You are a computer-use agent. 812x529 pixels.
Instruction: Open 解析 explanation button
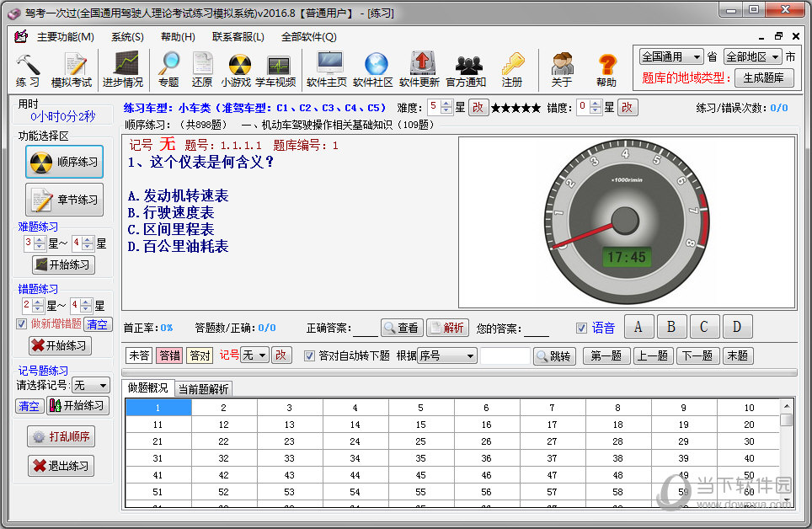tap(447, 328)
